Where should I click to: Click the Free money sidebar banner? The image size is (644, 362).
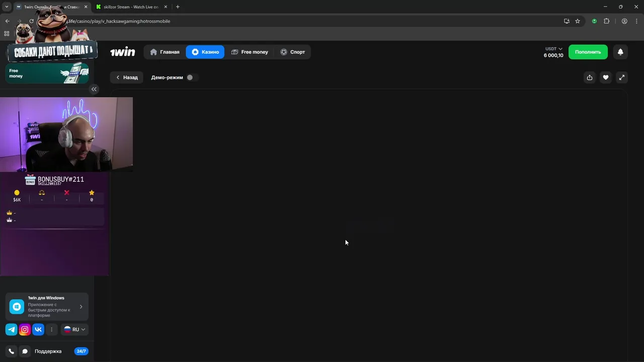(47, 73)
